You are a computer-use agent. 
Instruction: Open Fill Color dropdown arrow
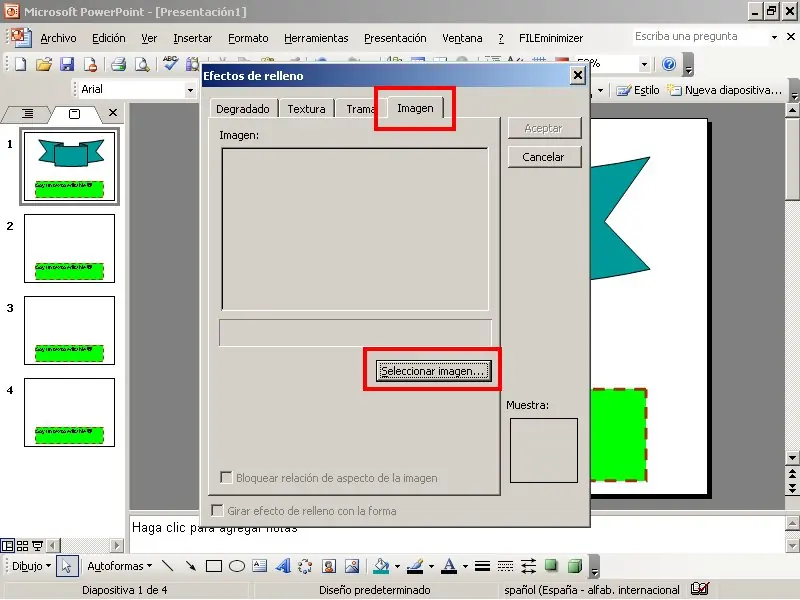pos(397,566)
